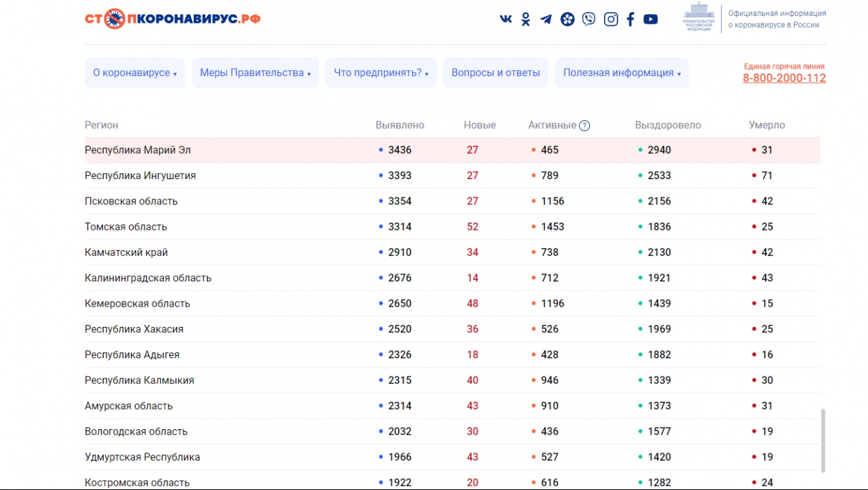Expand the Меры Правительства dropdown
Viewport: 868px width, 490px height.
(255, 73)
